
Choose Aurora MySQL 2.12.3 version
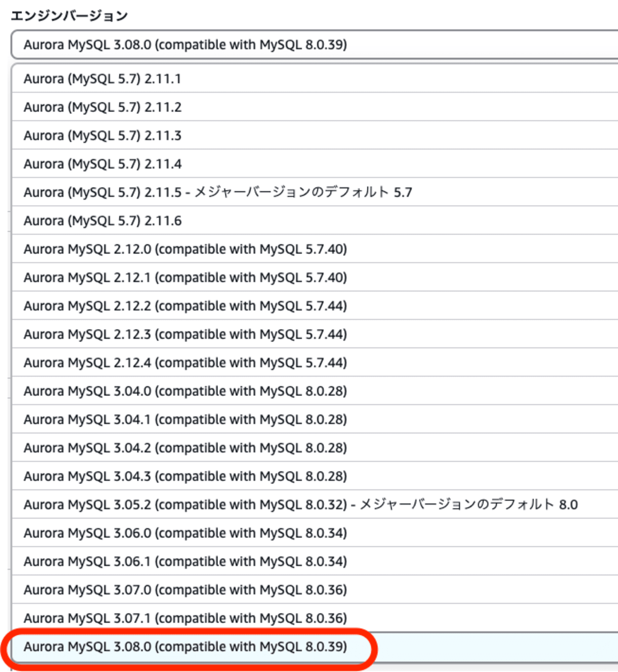[315, 334]
